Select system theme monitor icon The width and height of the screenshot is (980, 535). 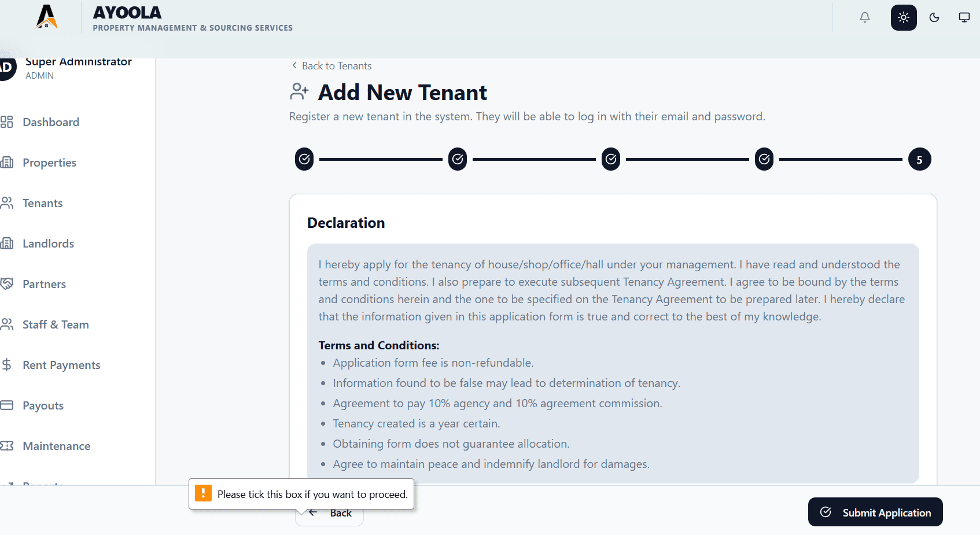click(x=964, y=17)
